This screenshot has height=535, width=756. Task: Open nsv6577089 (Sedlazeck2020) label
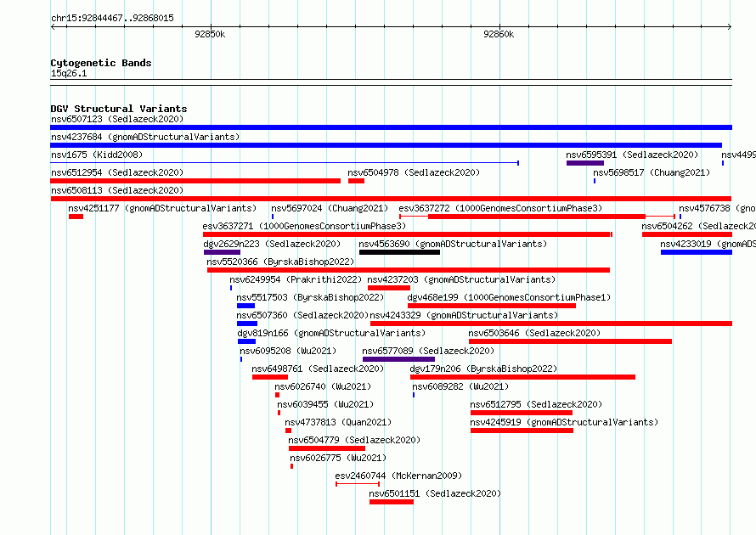[428, 351]
